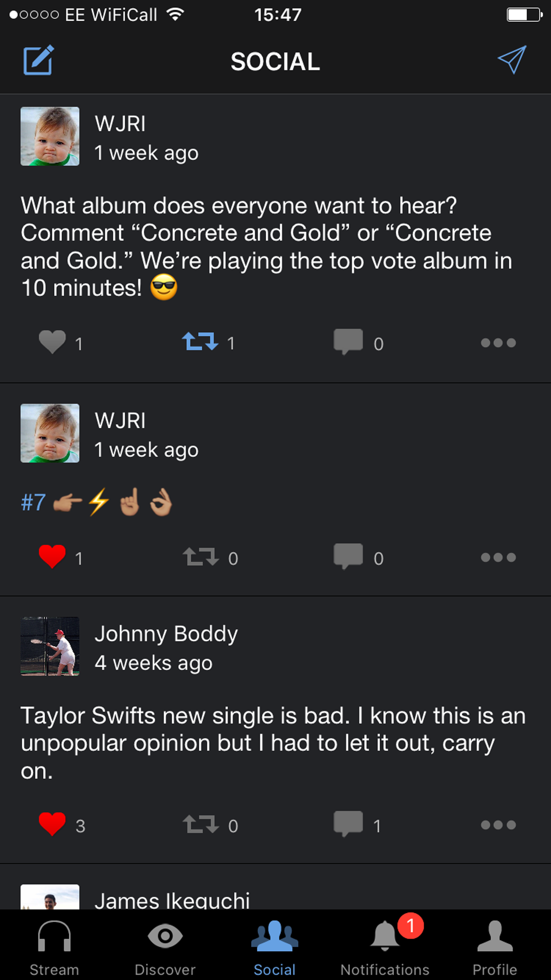Screen dimensions: 551x980
Task: Tap the compose new post icon
Action: 38,60
